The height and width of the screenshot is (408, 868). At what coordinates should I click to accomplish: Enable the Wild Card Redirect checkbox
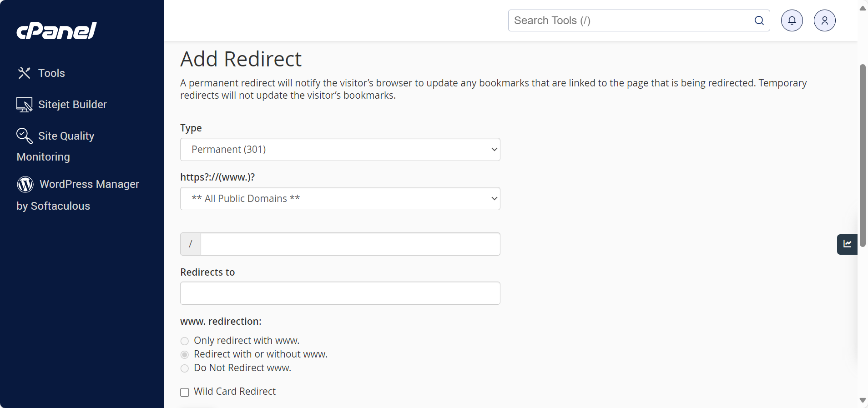click(184, 392)
